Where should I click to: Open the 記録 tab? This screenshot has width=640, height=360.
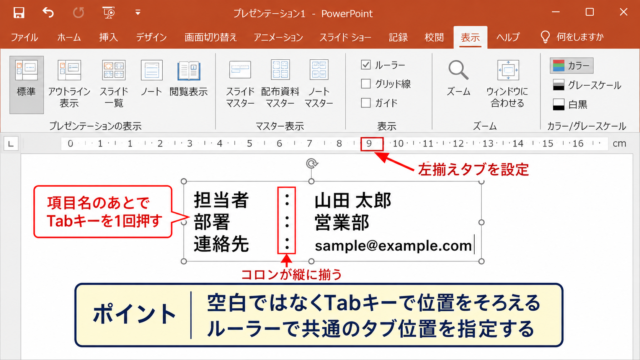coord(398,38)
